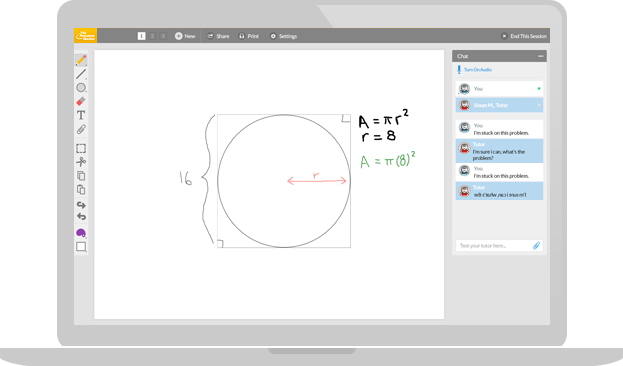Click the chat attachment paperclip icon
623x366 pixels.
coord(536,246)
